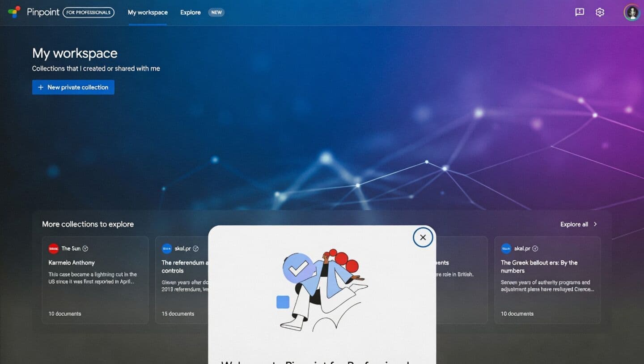Open the user profile avatar
Screen dimensions: 644x364
click(632, 13)
